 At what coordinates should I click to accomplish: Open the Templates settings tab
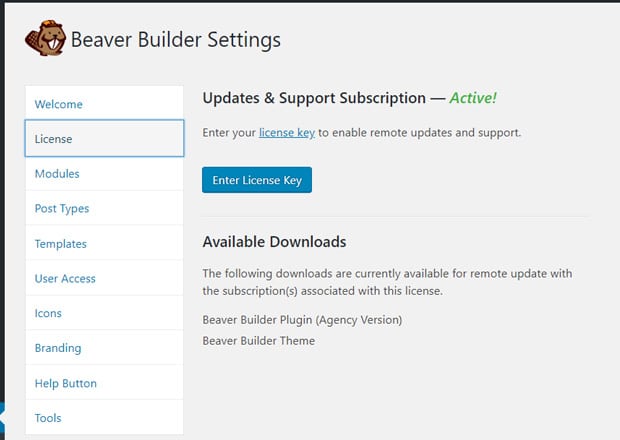pos(104,244)
